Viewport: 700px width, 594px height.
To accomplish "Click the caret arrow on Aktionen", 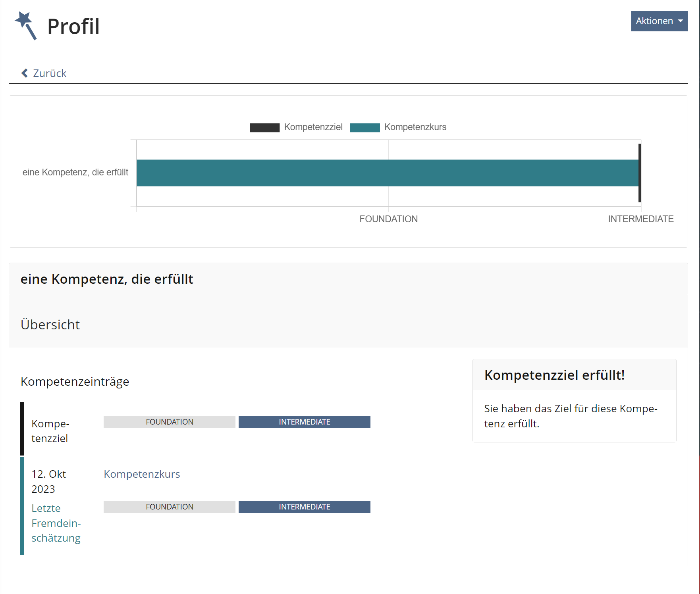I will (x=681, y=21).
